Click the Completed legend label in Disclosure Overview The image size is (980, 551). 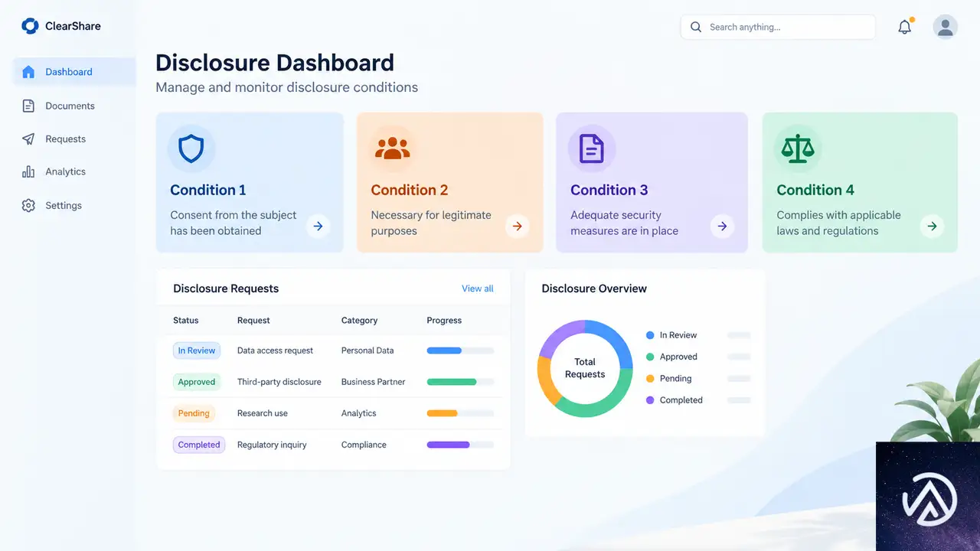click(681, 400)
